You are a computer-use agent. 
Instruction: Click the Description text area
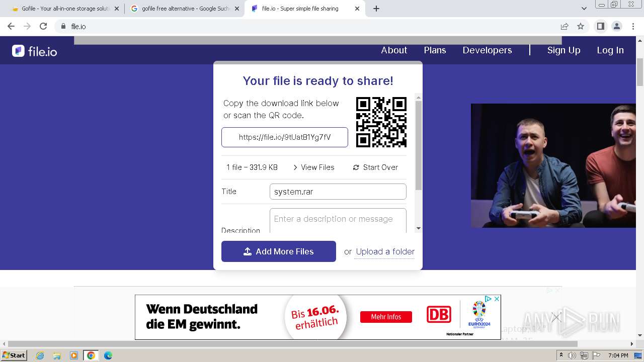(338, 221)
